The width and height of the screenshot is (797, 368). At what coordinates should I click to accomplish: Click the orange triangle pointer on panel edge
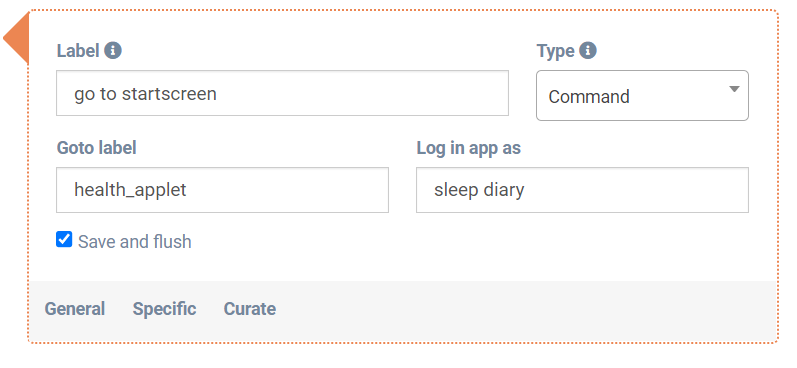16,38
